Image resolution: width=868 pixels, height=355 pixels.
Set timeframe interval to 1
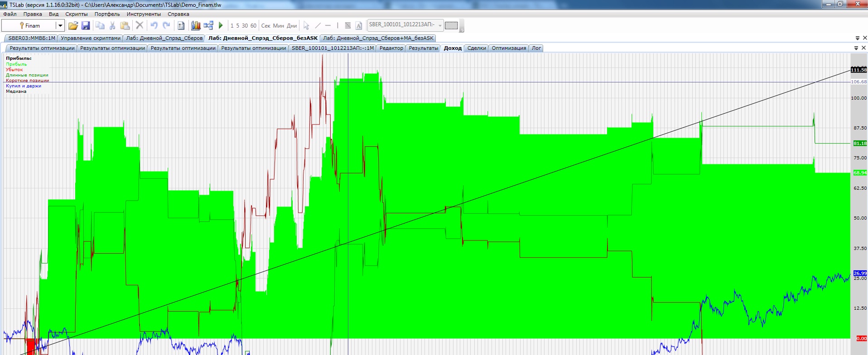click(x=232, y=26)
